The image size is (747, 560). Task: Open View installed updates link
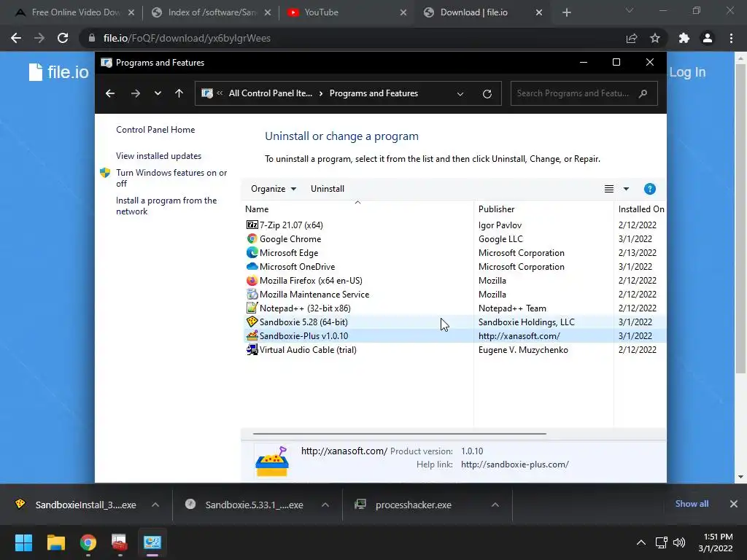[158, 156]
